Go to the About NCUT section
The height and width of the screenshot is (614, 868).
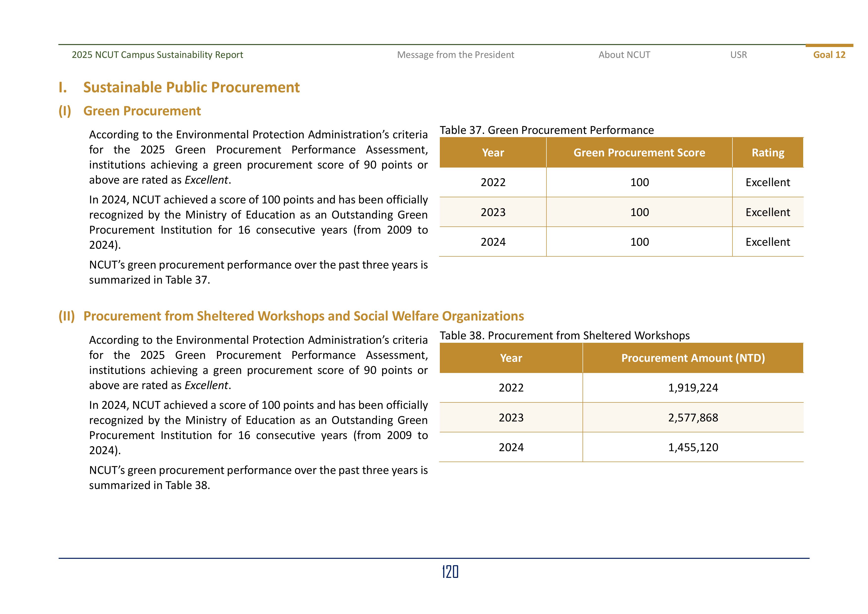tap(624, 55)
